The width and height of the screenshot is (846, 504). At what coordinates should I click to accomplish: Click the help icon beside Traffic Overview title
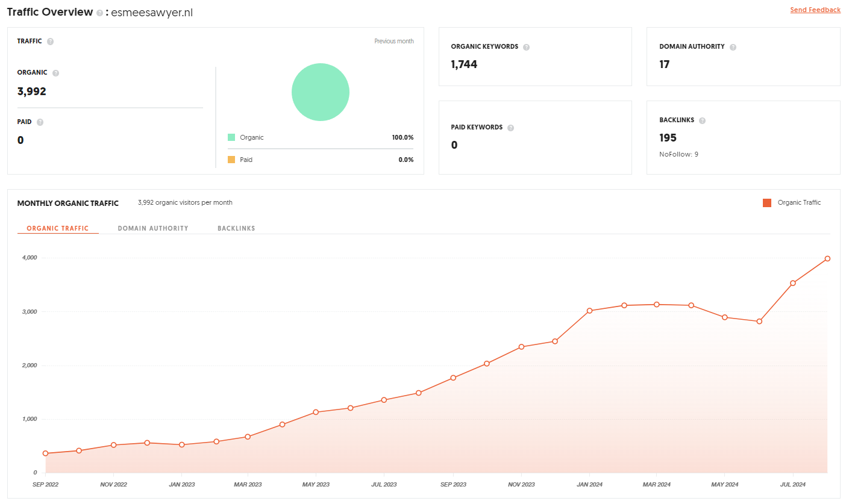99,13
